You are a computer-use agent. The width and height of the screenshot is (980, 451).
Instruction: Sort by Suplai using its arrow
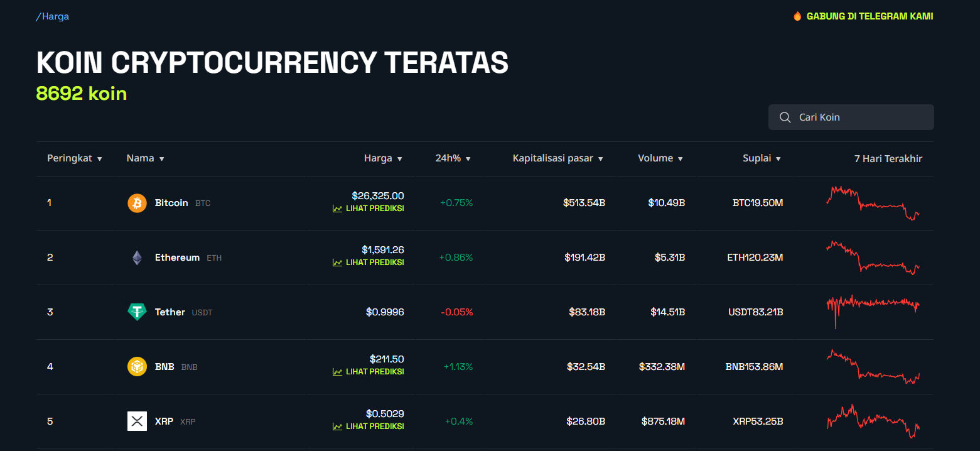[x=778, y=159]
